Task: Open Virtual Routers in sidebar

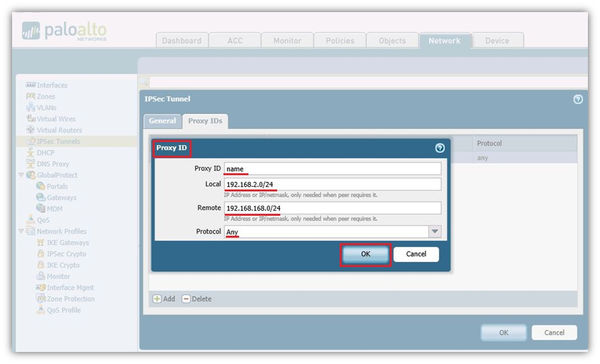Action: pyautogui.click(x=59, y=130)
